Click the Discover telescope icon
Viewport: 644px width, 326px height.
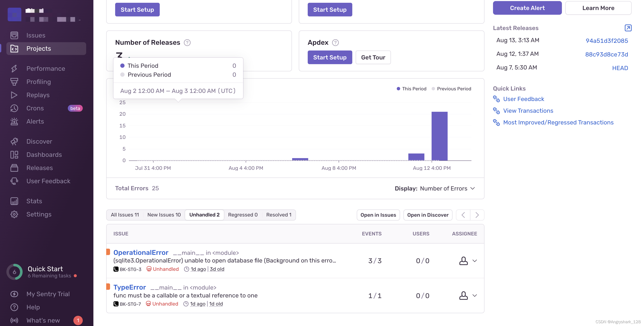14,141
